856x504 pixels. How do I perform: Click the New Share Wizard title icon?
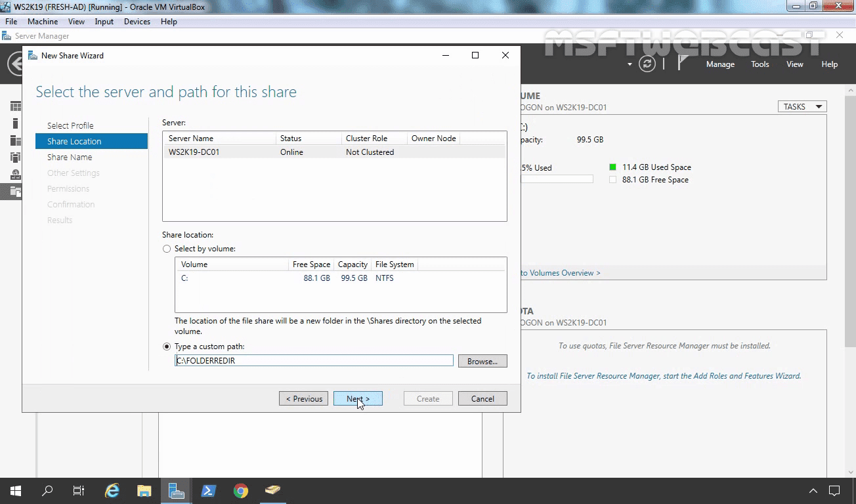pos(32,56)
